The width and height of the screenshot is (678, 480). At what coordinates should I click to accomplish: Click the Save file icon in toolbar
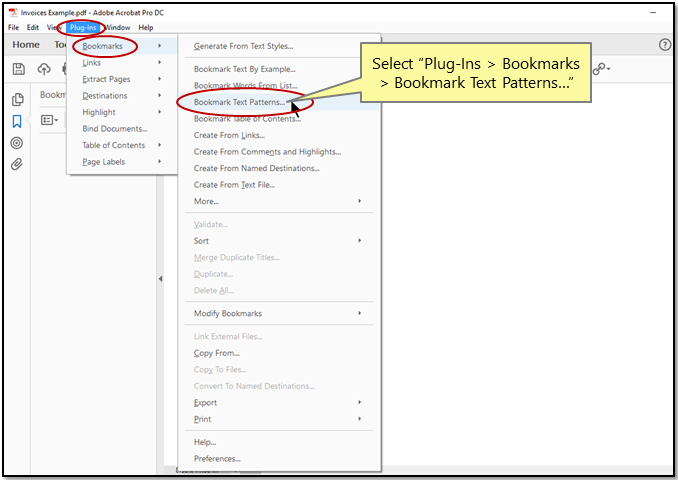[x=19, y=69]
